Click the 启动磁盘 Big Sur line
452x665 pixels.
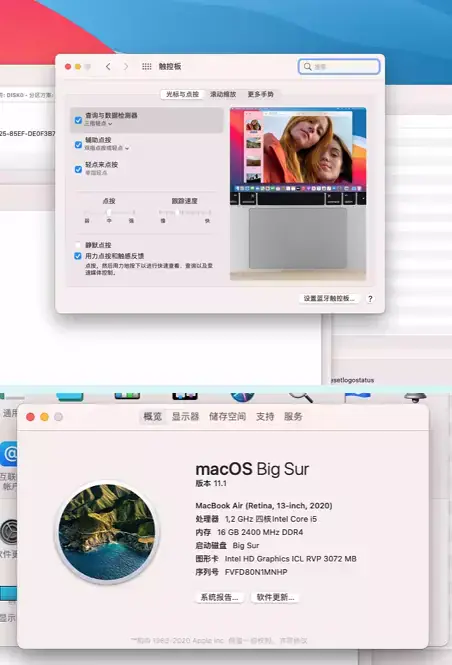pos(227,545)
